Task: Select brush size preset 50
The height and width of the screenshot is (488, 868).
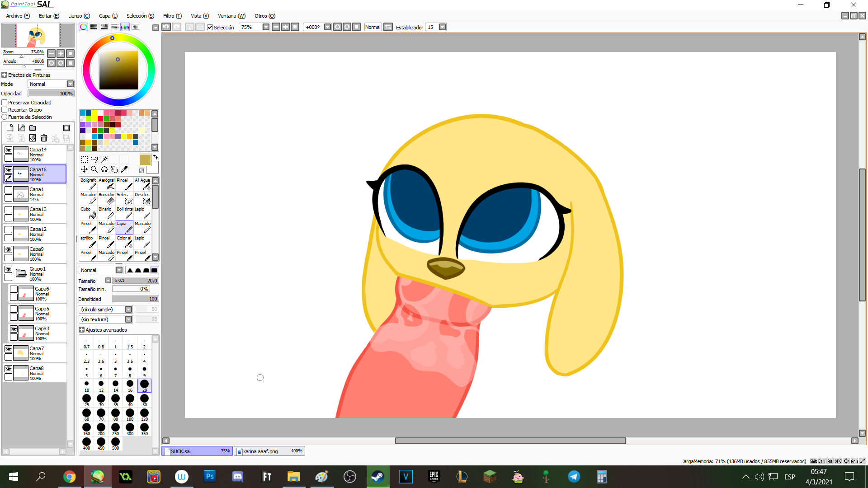Action: (144, 399)
